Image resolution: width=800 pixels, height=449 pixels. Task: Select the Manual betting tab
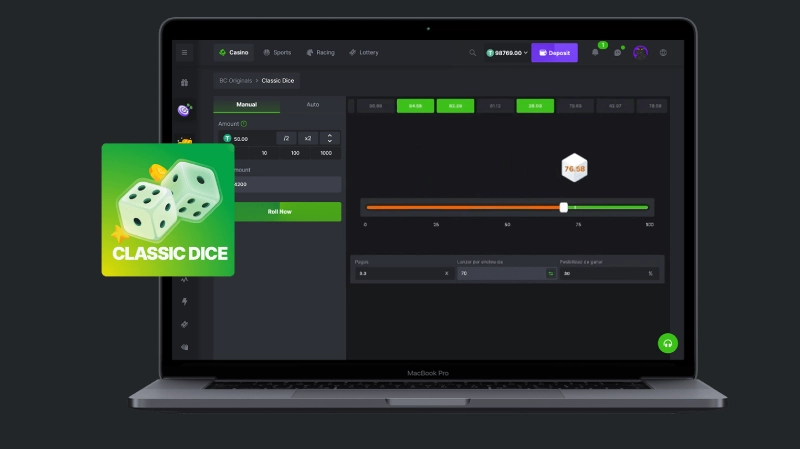(x=246, y=104)
